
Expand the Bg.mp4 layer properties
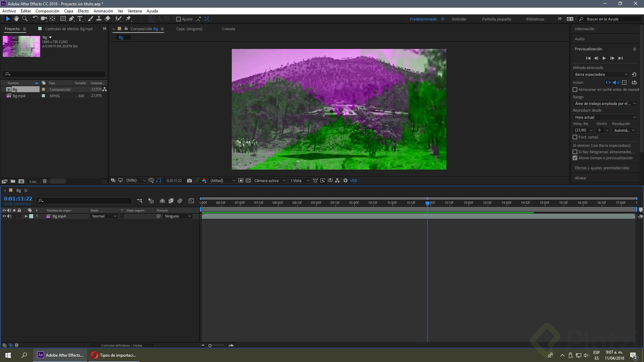pyautogui.click(x=26, y=216)
